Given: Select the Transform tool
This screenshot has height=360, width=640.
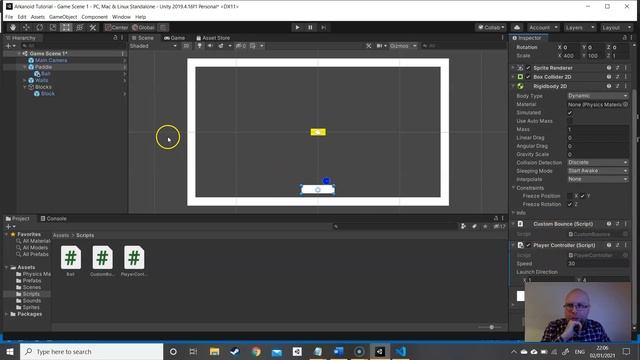Looking at the screenshot, I should [80, 27].
